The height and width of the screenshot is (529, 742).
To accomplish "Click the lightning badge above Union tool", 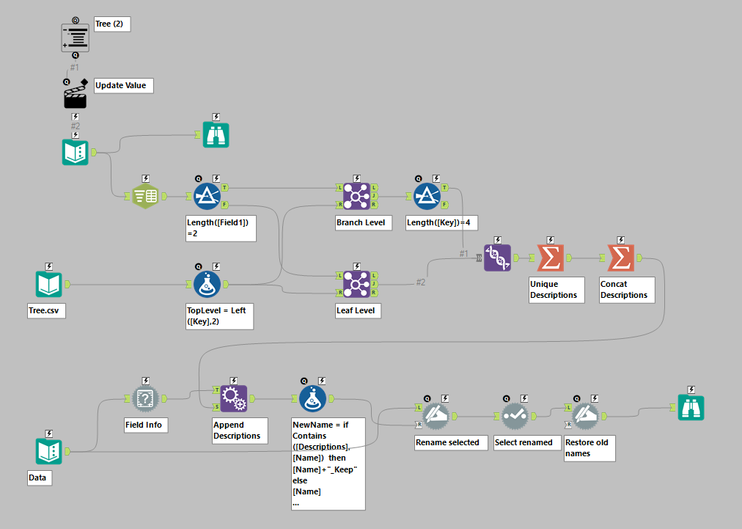I will point(497,240).
